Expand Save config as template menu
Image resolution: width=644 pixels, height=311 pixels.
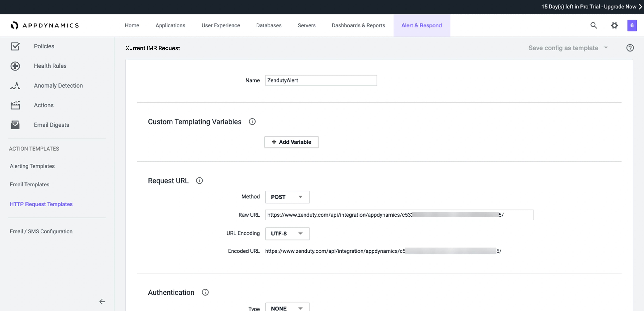click(606, 48)
